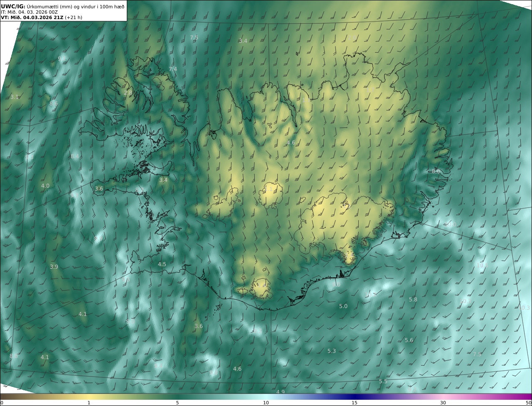Screen dimensions: 532x406
Task: Click the '2.8' value label over the Westfjords
Action: [x=128, y=93]
